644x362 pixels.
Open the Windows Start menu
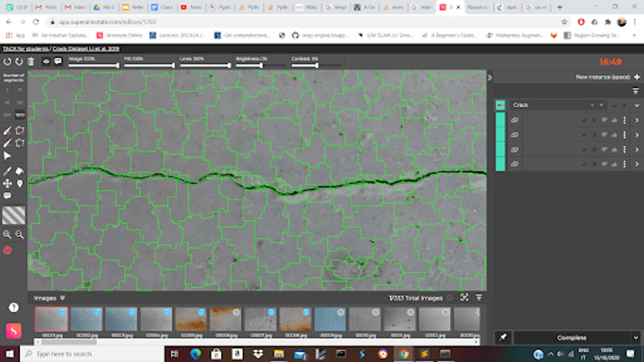(x=9, y=354)
